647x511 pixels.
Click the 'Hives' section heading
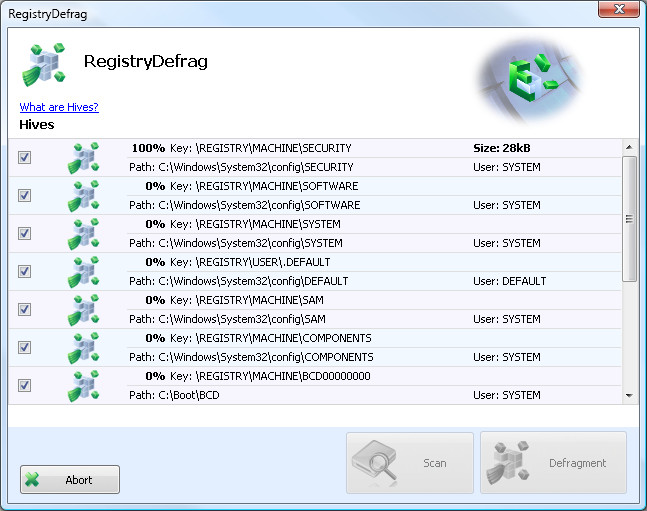coord(37,125)
